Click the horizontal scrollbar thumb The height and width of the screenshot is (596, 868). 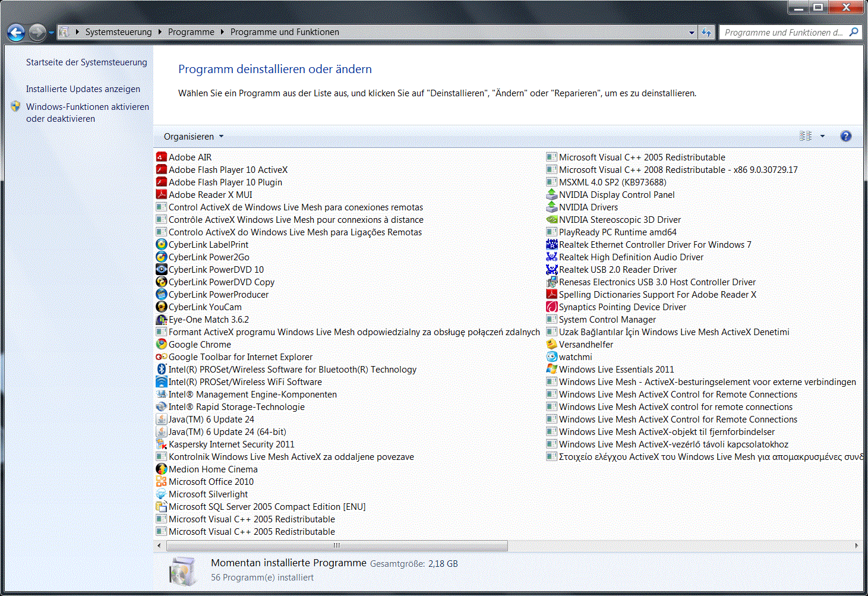point(336,545)
